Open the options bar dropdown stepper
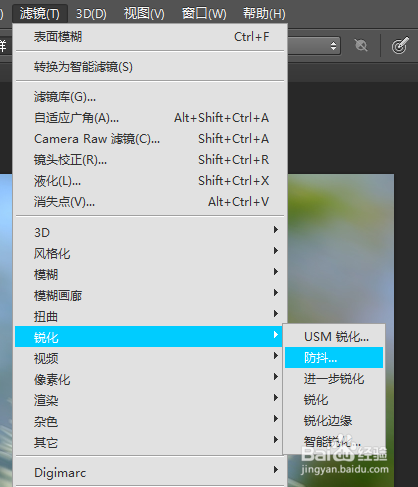This screenshot has height=487, width=418. click(333, 46)
